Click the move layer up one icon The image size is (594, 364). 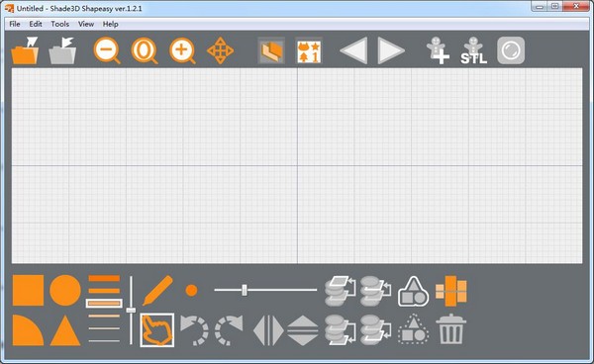coord(376,291)
